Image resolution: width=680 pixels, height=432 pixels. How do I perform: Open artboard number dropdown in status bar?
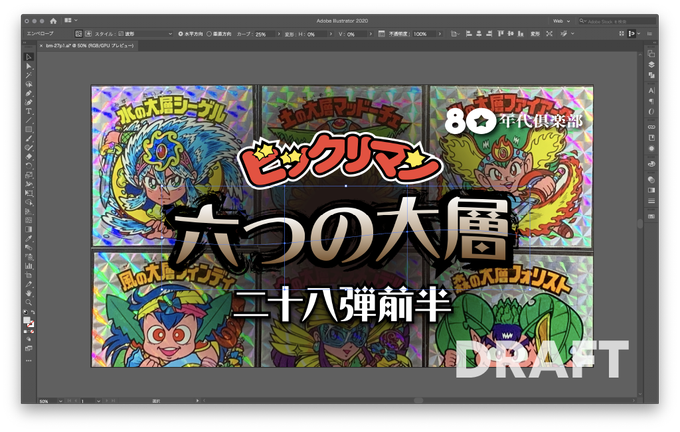pos(98,401)
